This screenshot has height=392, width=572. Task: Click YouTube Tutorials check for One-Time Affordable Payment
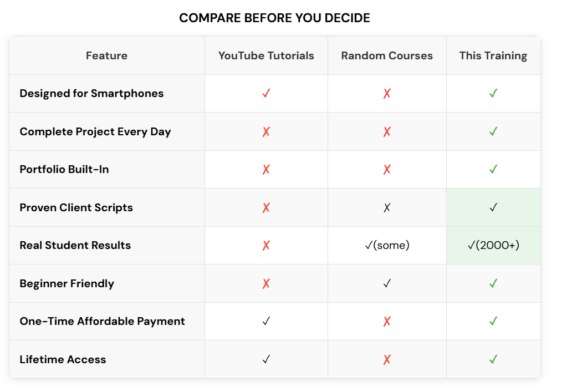pos(266,321)
